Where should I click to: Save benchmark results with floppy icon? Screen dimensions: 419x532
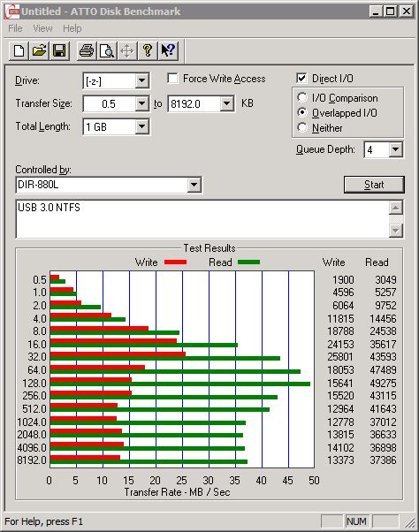click(x=59, y=51)
